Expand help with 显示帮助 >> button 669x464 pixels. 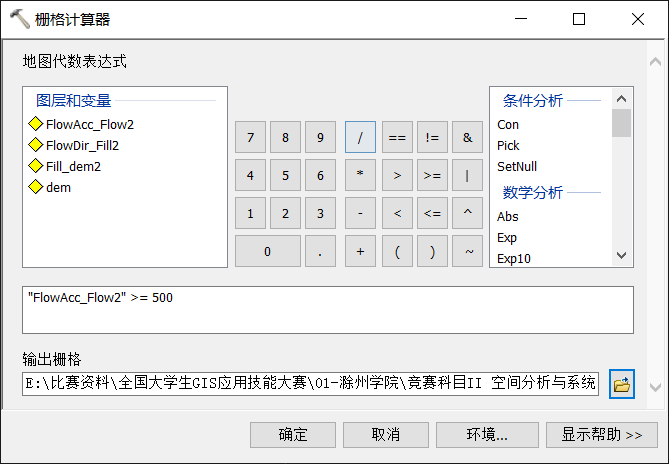pyautogui.click(x=602, y=435)
